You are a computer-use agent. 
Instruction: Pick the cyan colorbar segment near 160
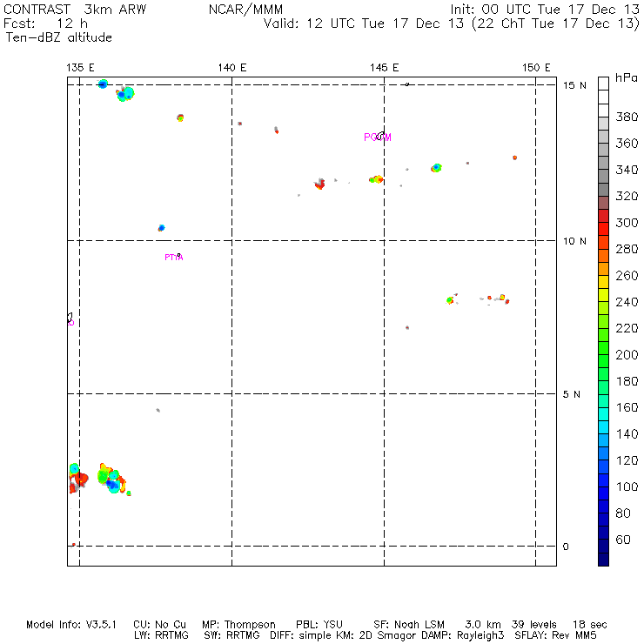[x=603, y=414]
